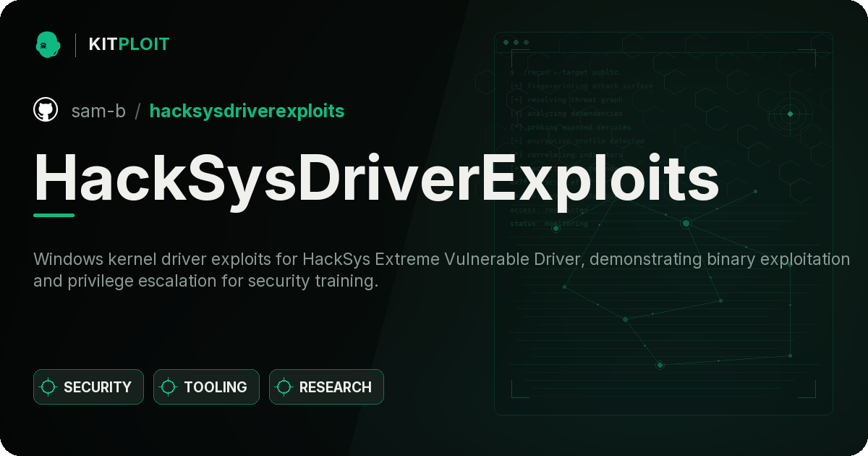
Task: Click the crosshair icon in SECURITY badge
Action: (48, 387)
